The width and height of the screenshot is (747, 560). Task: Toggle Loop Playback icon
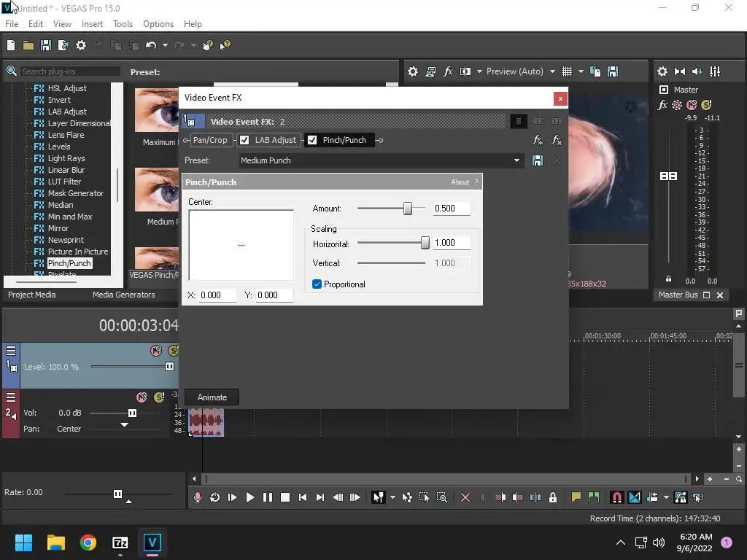pos(215,497)
